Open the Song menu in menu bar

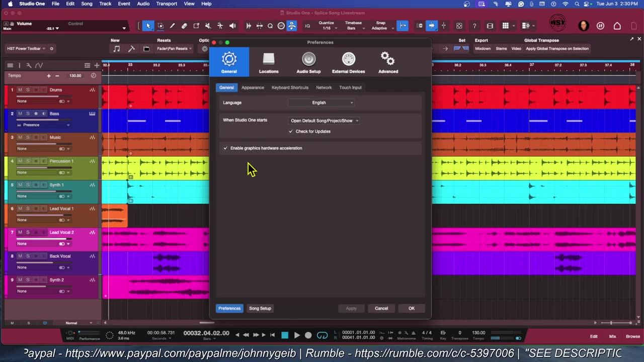[x=87, y=4]
